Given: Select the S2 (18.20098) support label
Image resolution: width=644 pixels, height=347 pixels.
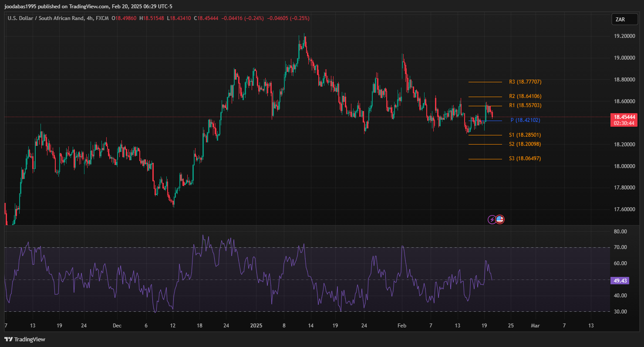Looking at the screenshot, I should pos(525,144).
